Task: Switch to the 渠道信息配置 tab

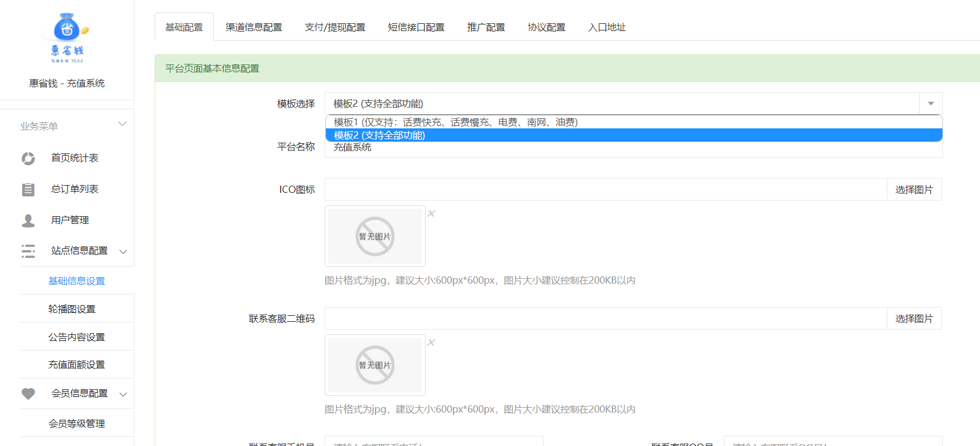Action: click(254, 27)
